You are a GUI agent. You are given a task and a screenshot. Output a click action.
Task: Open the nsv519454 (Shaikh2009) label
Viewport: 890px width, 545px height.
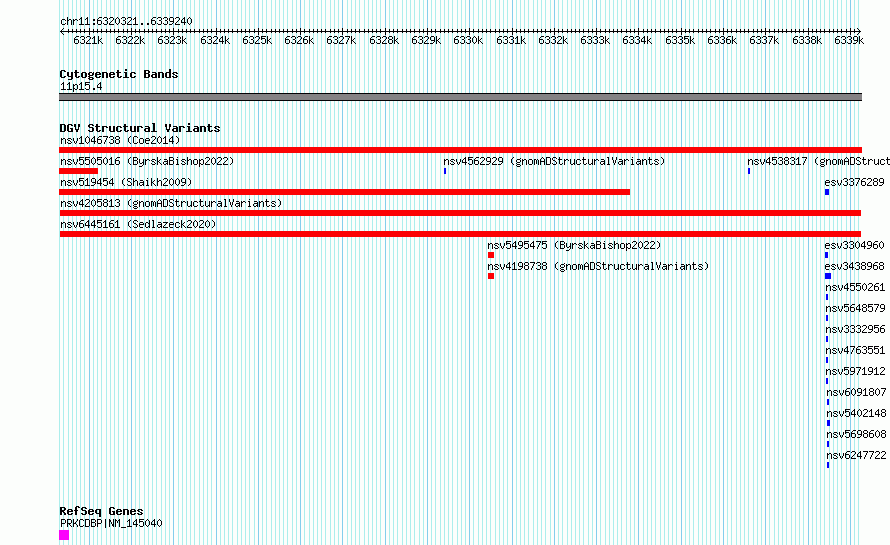(126, 182)
